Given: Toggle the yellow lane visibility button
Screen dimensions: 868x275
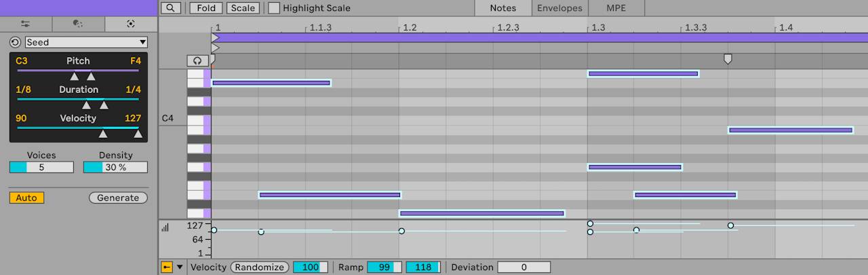Looking at the screenshot, I should tap(167, 268).
